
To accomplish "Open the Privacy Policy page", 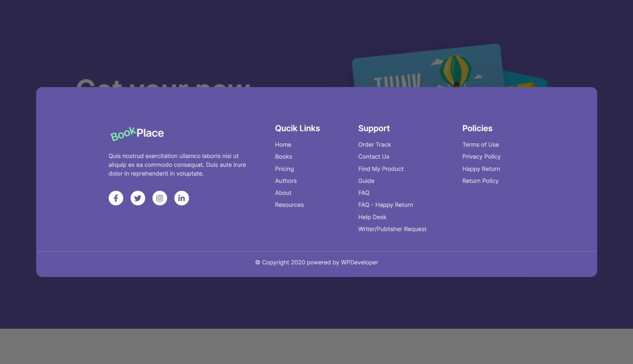I will [481, 156].
